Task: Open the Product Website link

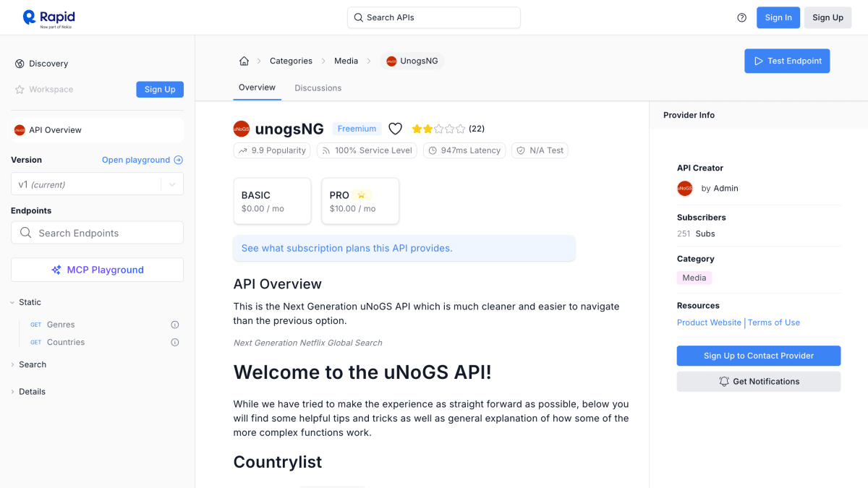Action: pos(709,322)
